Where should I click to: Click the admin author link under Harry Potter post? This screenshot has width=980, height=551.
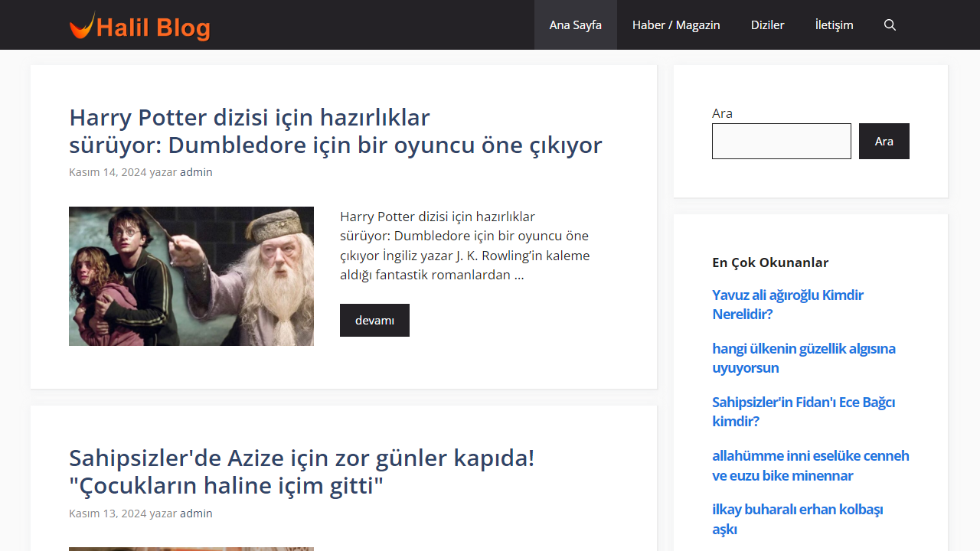pyautogui.click(x=196, y=171)
